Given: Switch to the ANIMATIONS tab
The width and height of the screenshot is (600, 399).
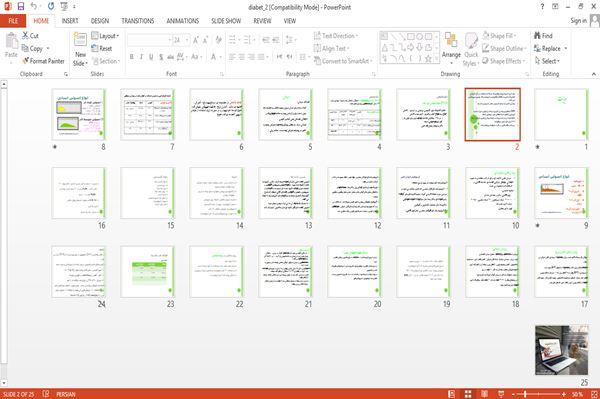Looking at the screenshot, I should 183,21.
